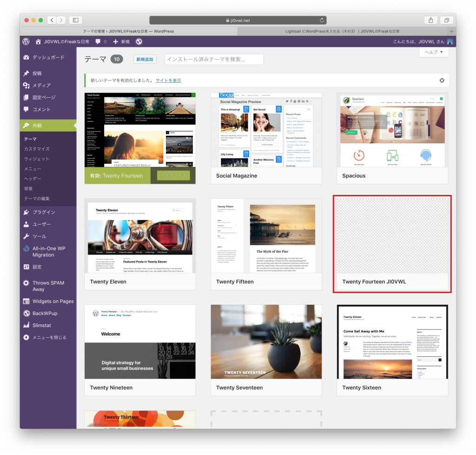Viewport: 476px width, 455px height.
Task: Click the サイトを表示 link
Action: coord(168,80)
